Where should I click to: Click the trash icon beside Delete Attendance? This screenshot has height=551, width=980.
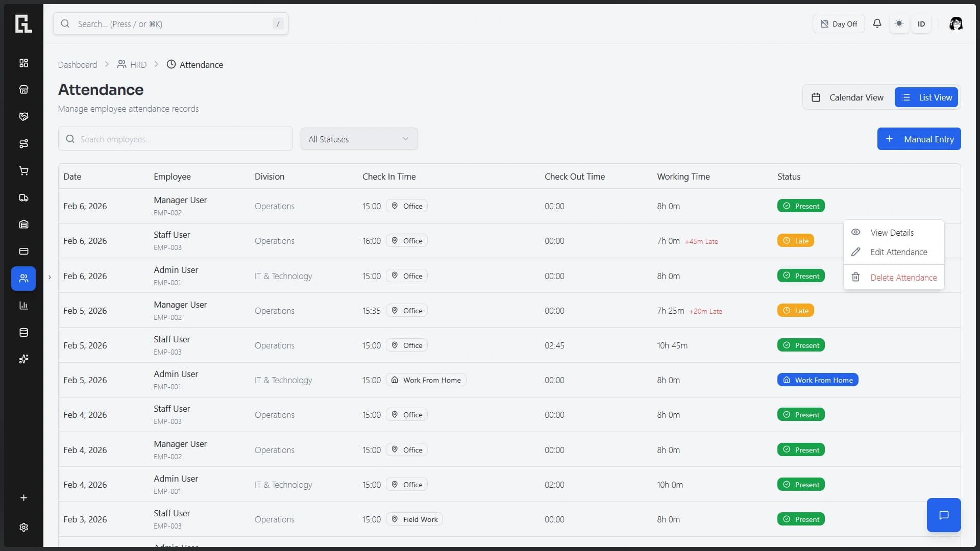coord(856,278)
